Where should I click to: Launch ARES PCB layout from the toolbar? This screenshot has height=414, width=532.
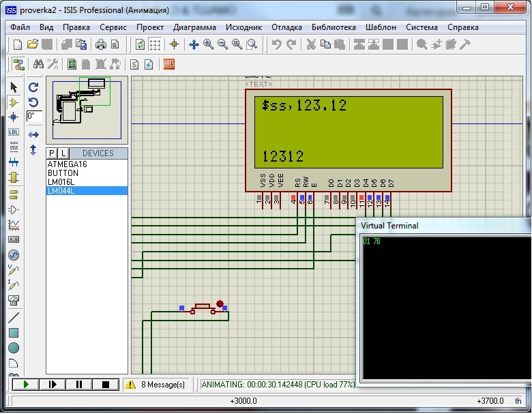(x=168, y=64)
